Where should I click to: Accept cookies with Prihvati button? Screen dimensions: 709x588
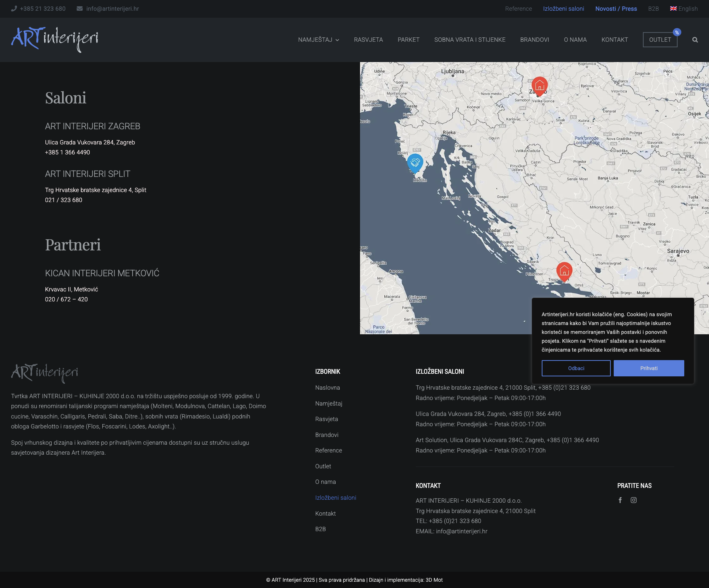click(649, 368)
